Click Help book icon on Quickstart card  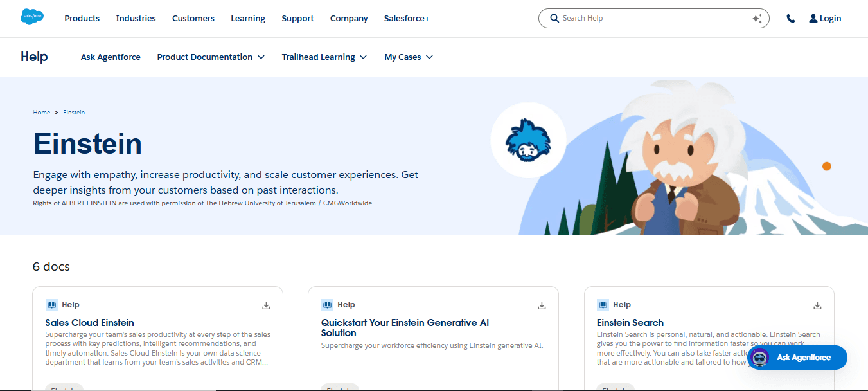(x=327, y=305)
